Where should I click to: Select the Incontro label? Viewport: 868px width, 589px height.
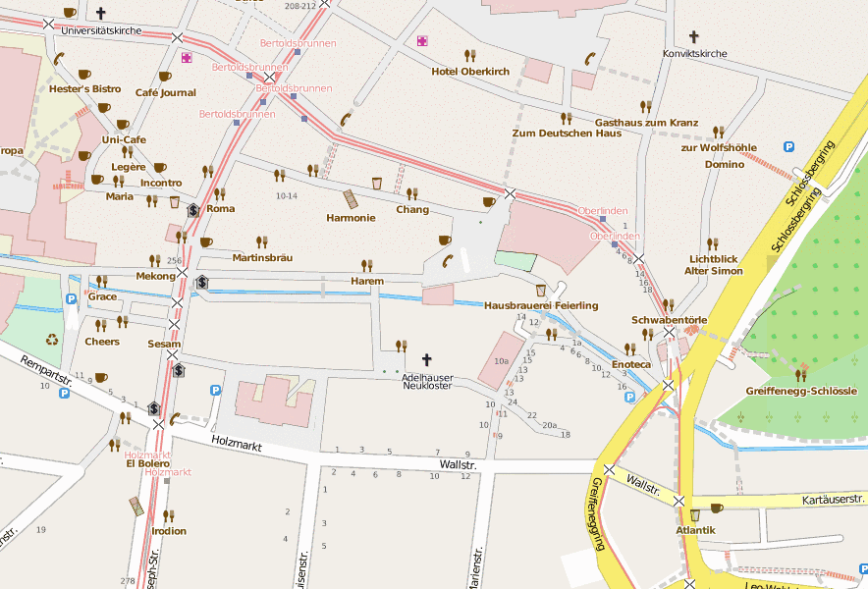click(161, 183)
